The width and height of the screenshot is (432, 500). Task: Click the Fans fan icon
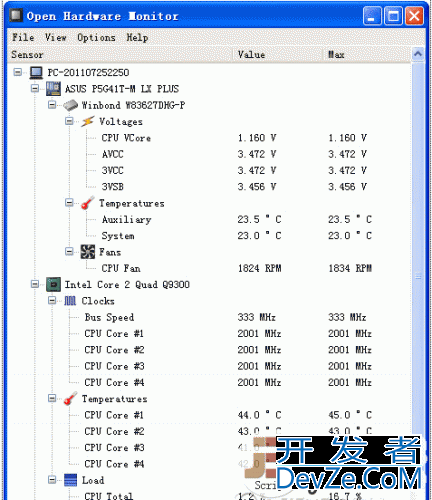(88, 252)
